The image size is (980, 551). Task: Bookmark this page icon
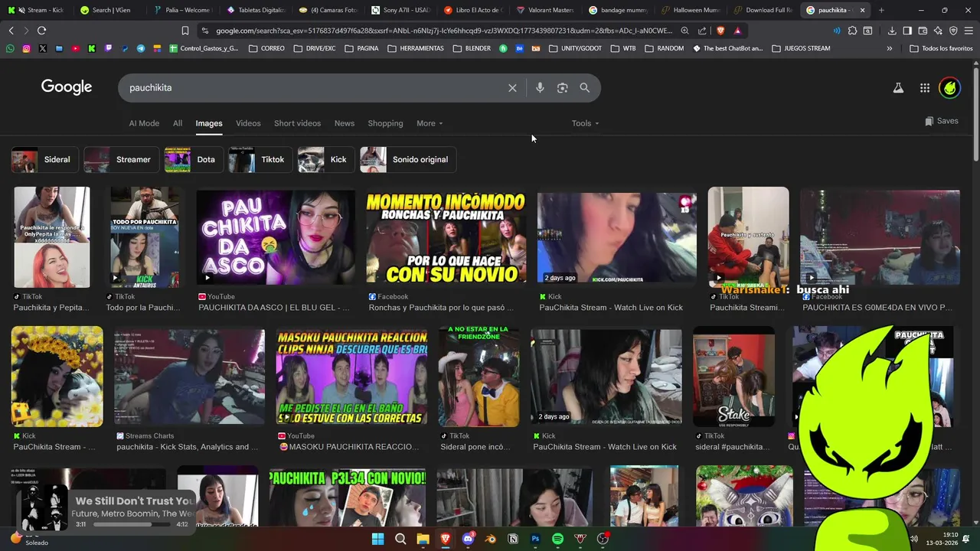(185, 31)
